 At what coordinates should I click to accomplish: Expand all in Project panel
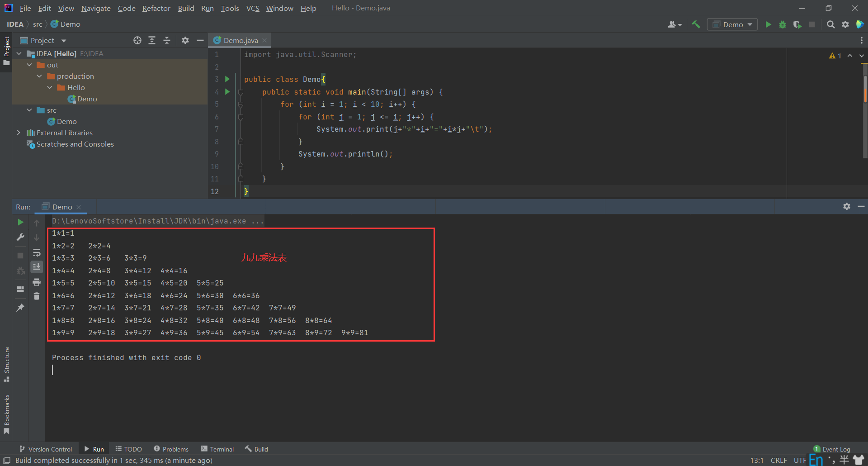[x=152, y=40]
